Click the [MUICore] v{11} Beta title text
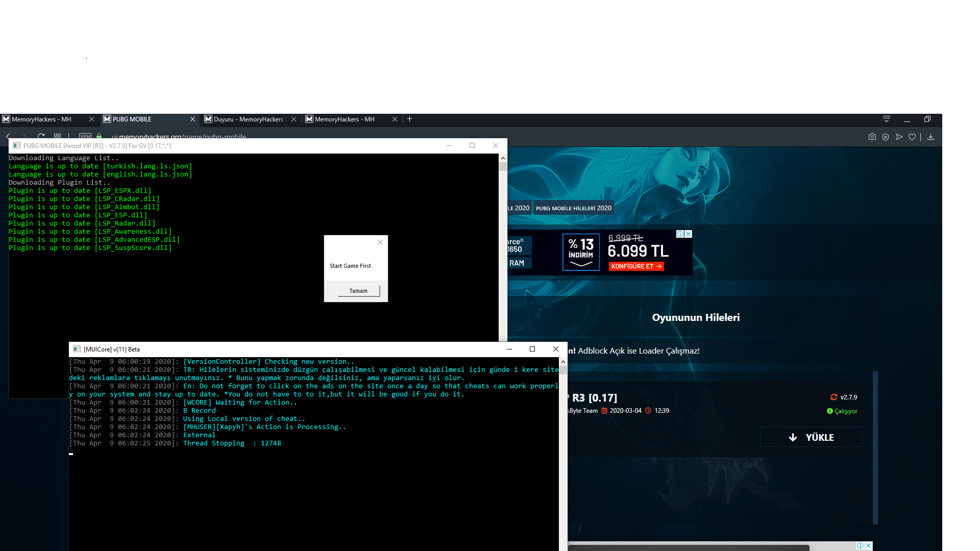 click(112, 349)
